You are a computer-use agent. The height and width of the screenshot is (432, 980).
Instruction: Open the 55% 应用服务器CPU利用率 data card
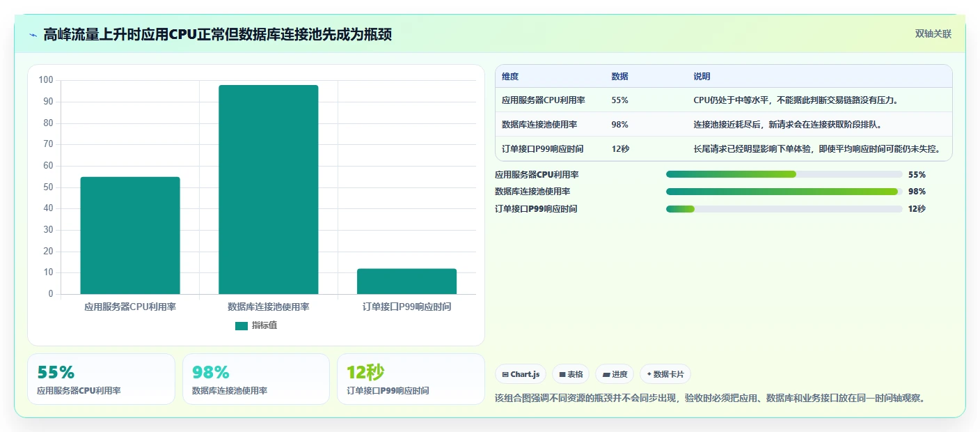tap(101, 379)
